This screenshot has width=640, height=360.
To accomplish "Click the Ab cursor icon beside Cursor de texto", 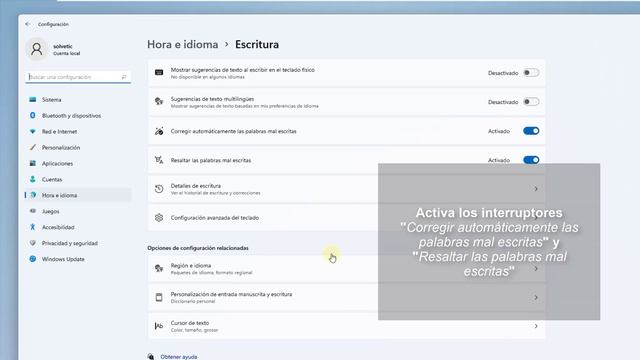I will click(159, 326).
